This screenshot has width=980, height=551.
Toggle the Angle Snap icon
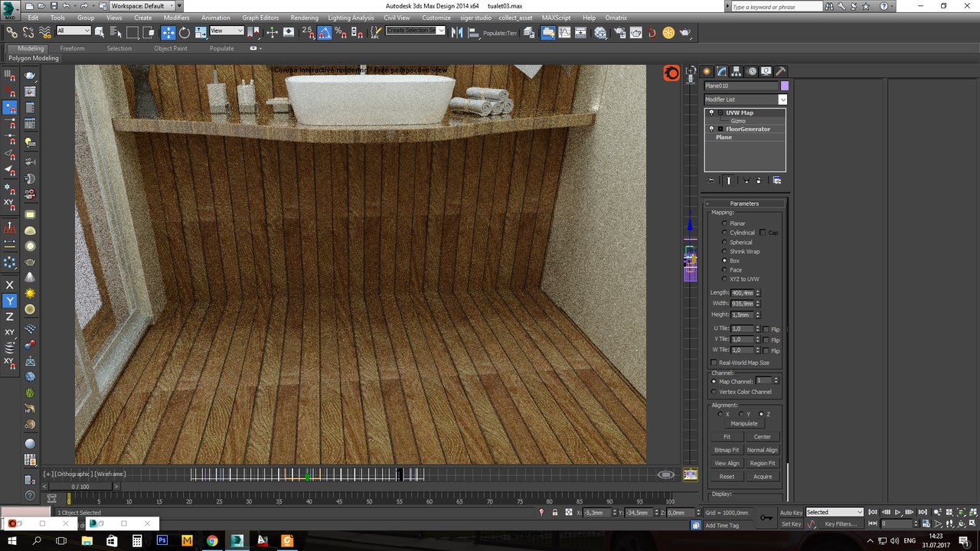coord(324,32)
